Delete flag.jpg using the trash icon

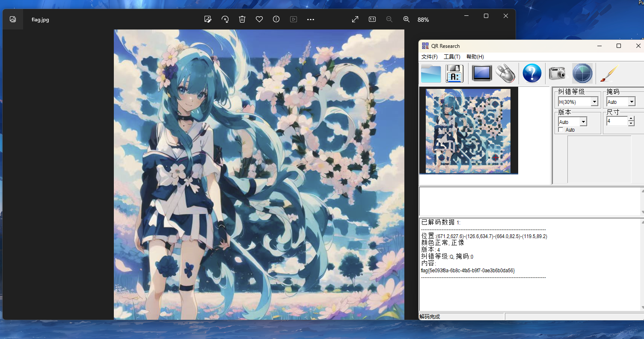tap(242, 19)
